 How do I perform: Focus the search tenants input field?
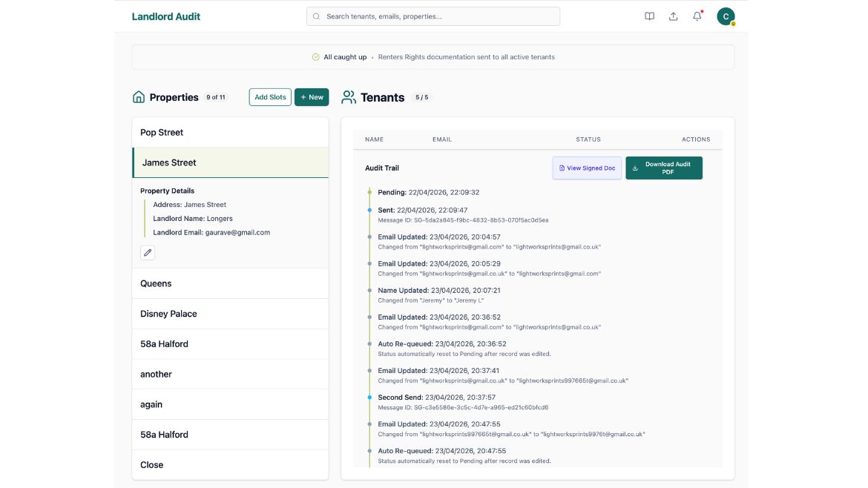click(x=438, y=16)
